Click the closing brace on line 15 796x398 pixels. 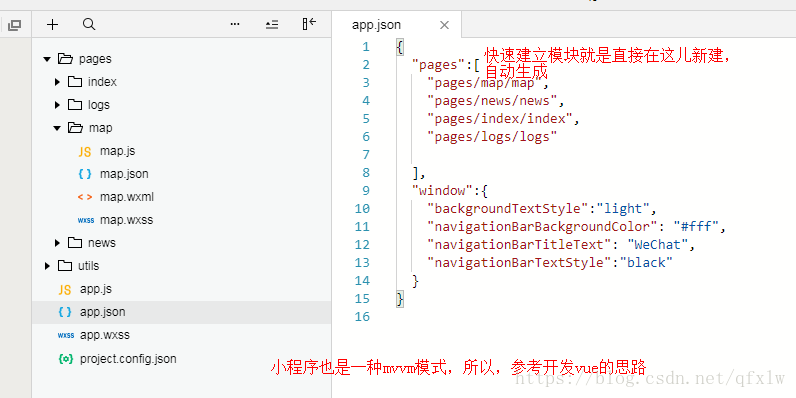[x=400, y=299]
